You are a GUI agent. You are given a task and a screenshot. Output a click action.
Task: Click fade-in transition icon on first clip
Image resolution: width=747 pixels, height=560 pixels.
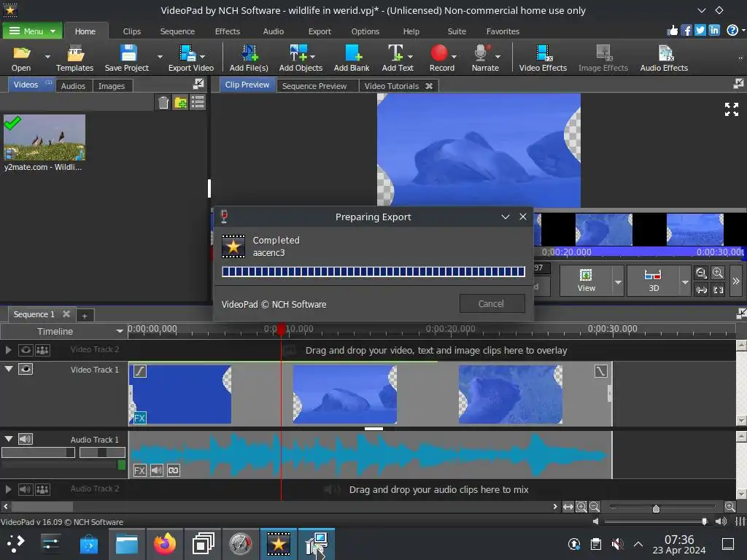139,371
